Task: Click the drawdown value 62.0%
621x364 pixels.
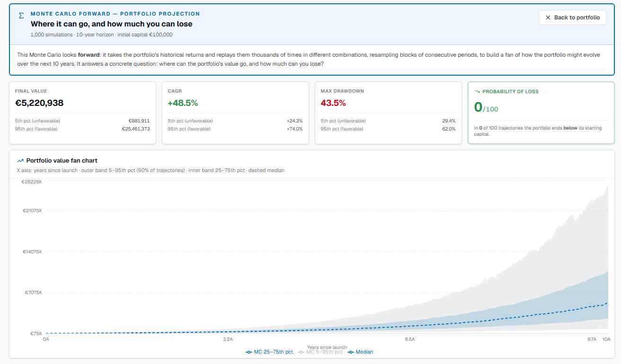Action: pos(449,129)
